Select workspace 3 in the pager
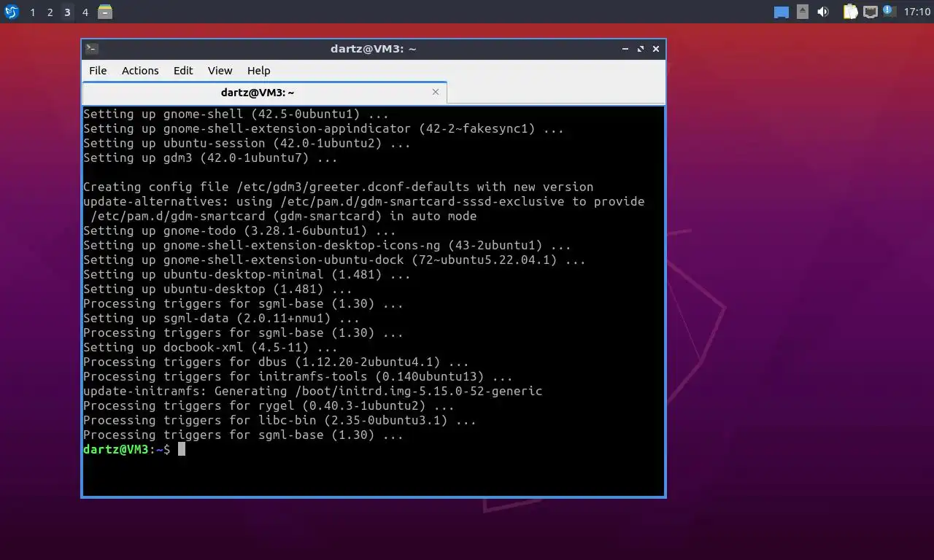The image size is (934, 560). (67, 12)
